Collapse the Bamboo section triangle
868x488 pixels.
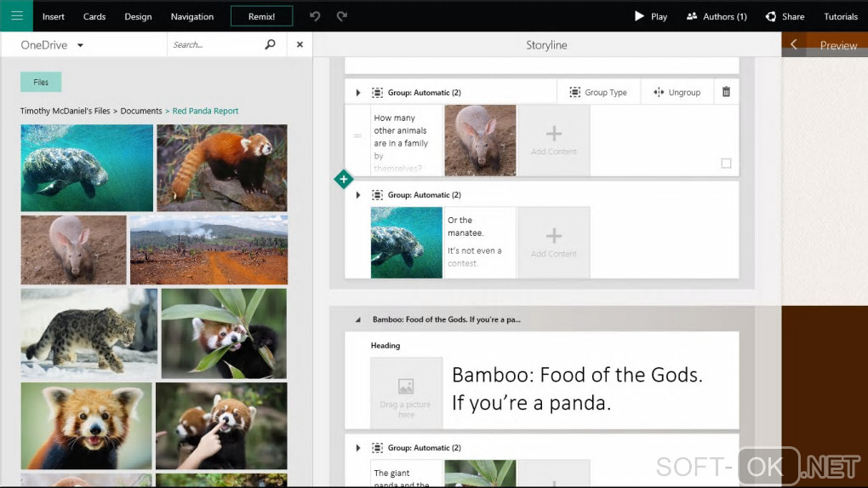coord(357,319)
